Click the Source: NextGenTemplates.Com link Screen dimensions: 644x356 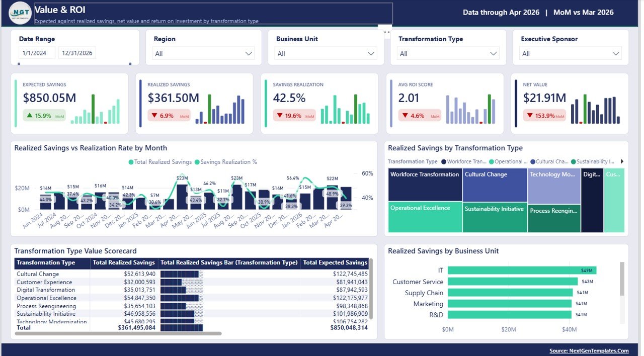(589, 350)
